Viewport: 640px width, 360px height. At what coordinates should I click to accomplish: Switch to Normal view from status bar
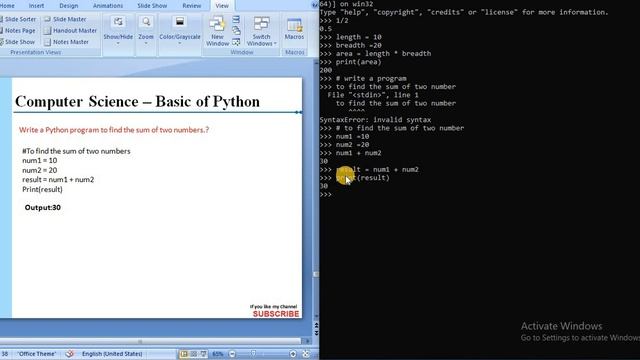click(184, 354)
